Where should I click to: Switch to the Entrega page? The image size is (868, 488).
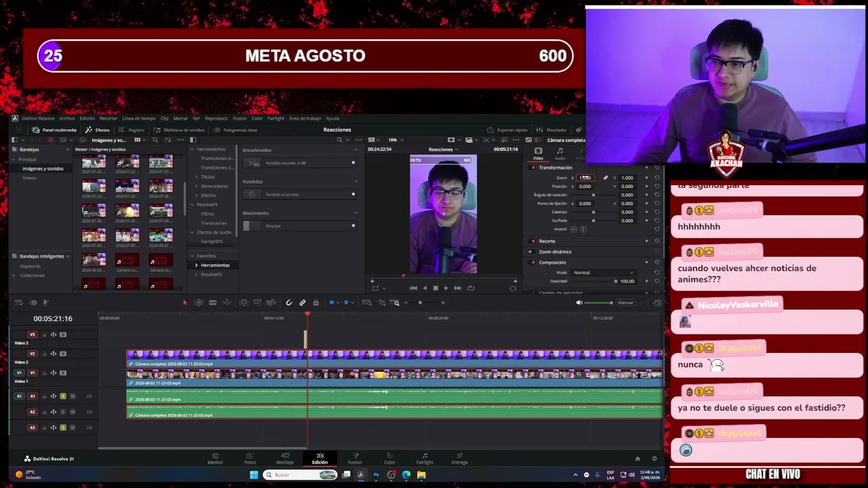tap(460, 458)
